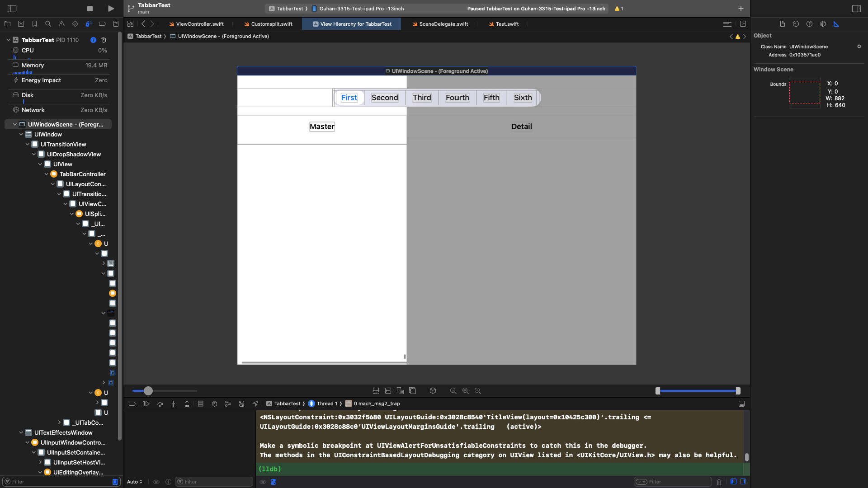Image resolution: width=868 pixels, height=488 pixels.
Task: Zoom in on the view hierarchy canvas
Action: (x=478, y=391)
